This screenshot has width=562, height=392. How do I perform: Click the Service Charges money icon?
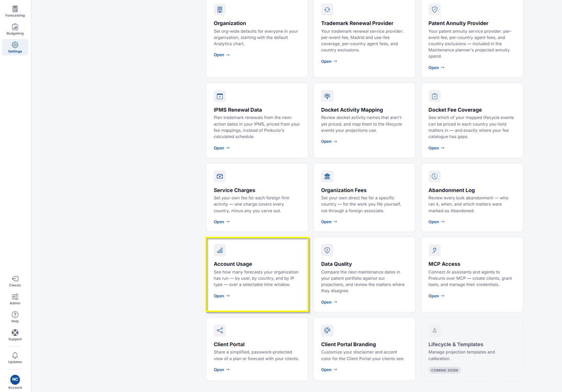220,176
